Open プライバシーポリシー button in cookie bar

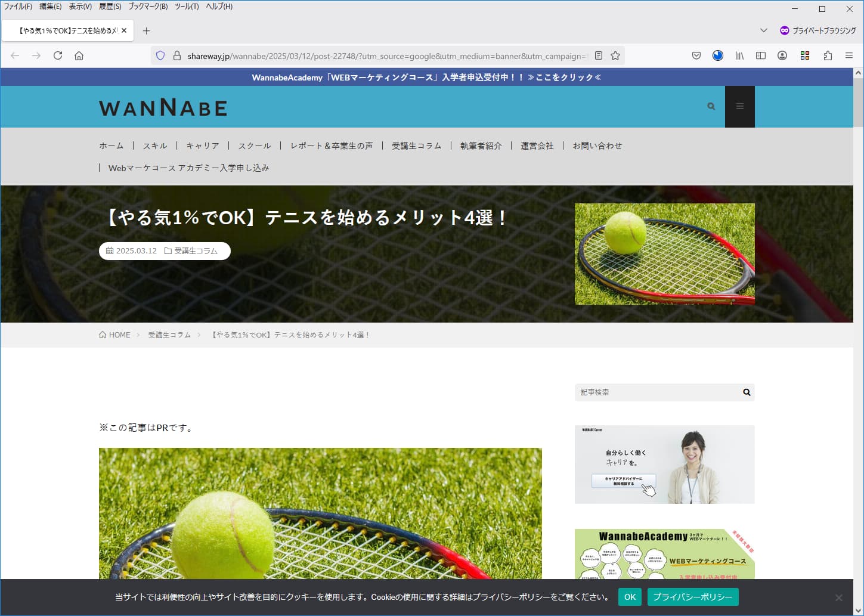pos(693,597)
